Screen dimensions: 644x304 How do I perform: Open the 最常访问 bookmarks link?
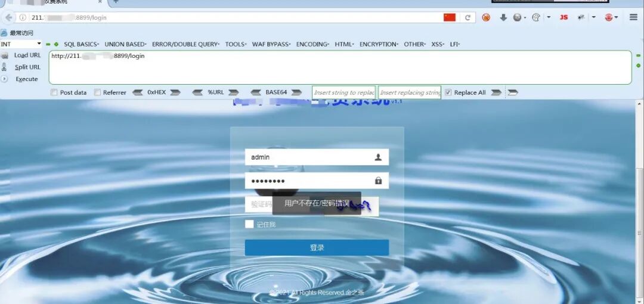point(21,33)
